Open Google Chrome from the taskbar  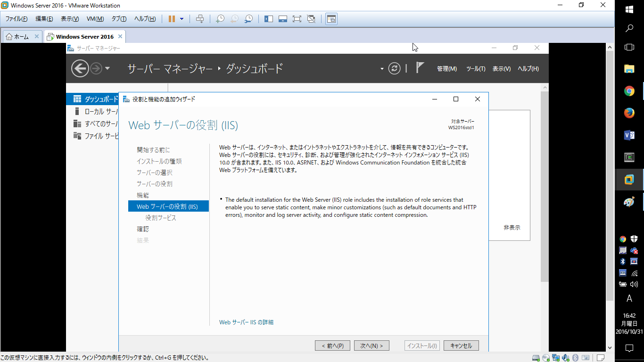coord(629,91)
